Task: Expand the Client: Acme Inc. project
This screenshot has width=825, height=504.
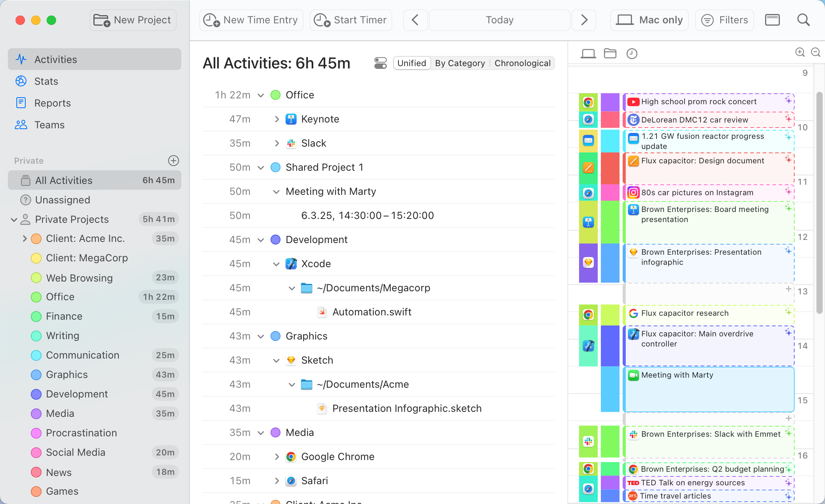Action: click(25, 238)
